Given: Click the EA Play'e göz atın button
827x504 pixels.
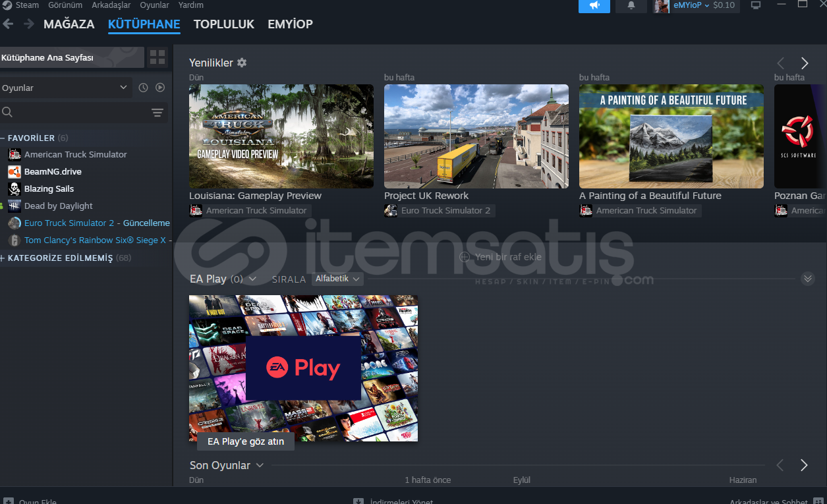Looking at the screenshot, I should point(246,441).
